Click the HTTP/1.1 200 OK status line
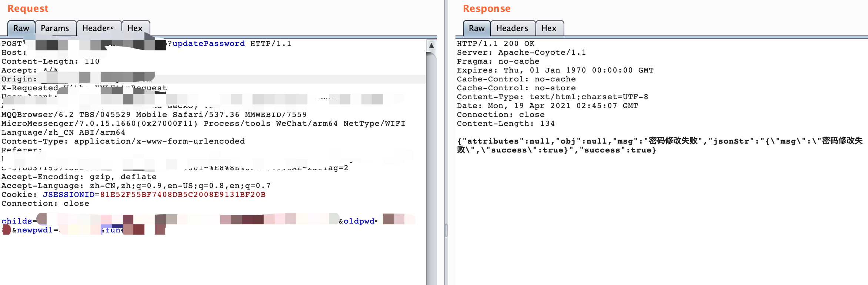This screenshot has height=285, width=868. [x=495, y=44]
